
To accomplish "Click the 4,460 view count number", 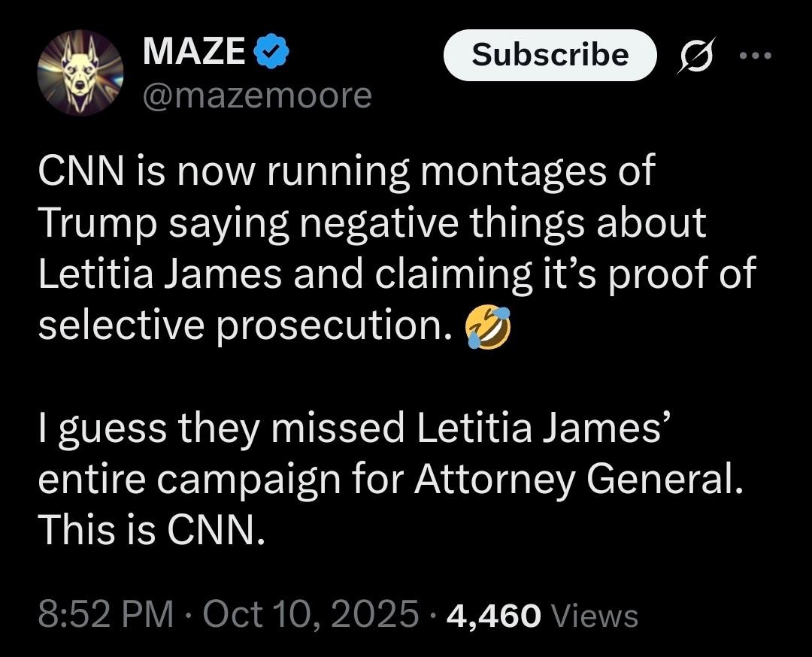I will (x=493, y=616).
